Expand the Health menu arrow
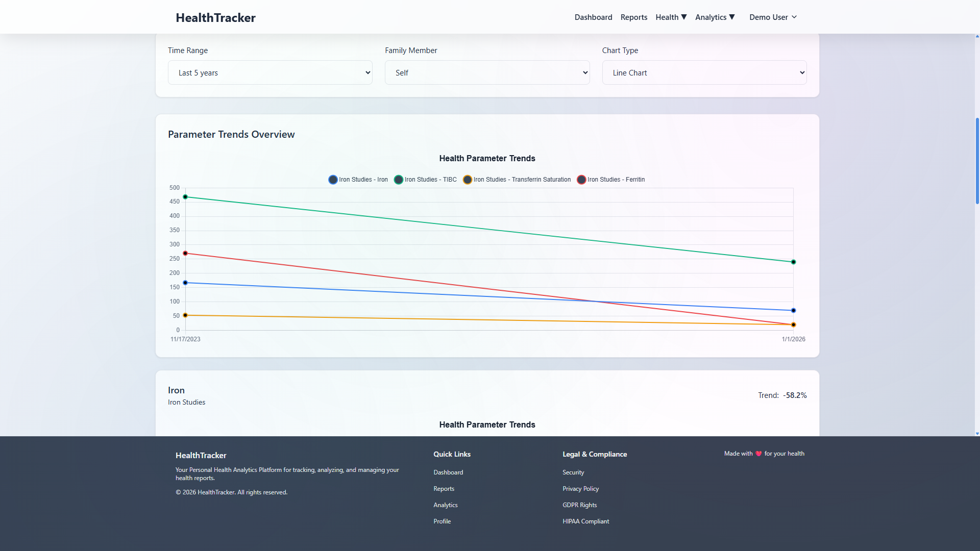This screenshot has width=980, height=551. (684, 17)
